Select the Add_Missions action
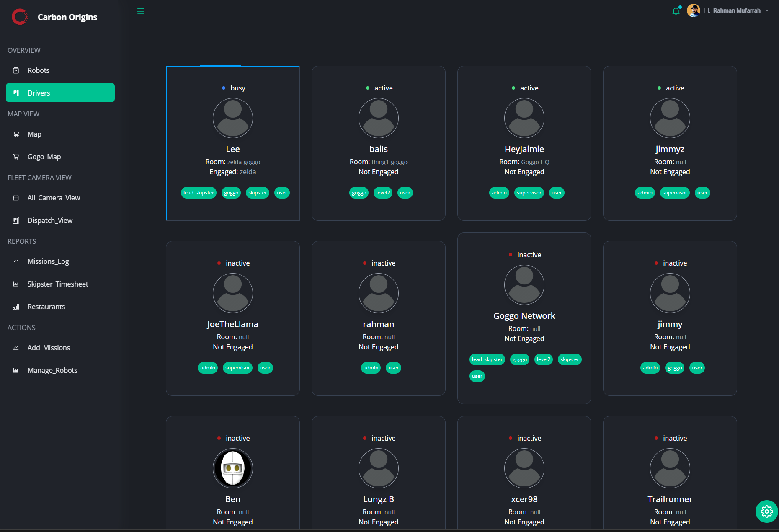779x532 pixels. click(x=49, y=348)
